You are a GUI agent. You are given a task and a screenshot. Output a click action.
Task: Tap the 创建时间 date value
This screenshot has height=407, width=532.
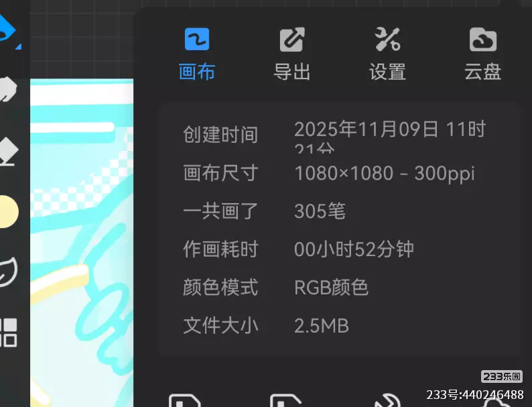pyautogui.click(x=390, y=135)
